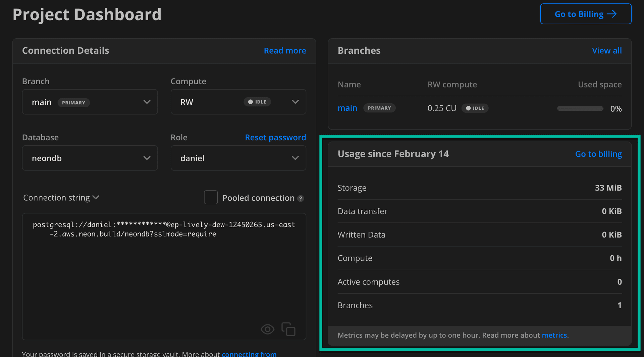Image resolution: width=644 pixels, height=357 pixels.
Task: Click the IDLE status indicator in Compute selector
Action: pyautogui.click(x=257, y=102)
